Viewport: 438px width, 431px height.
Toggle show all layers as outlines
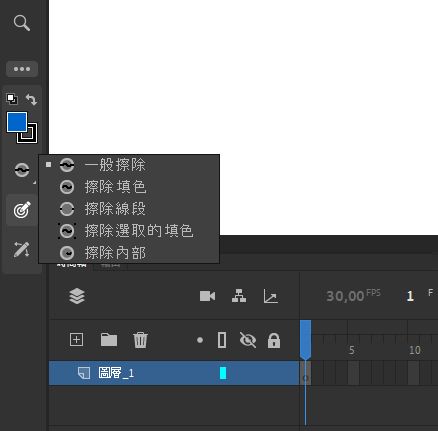(222, 340)
